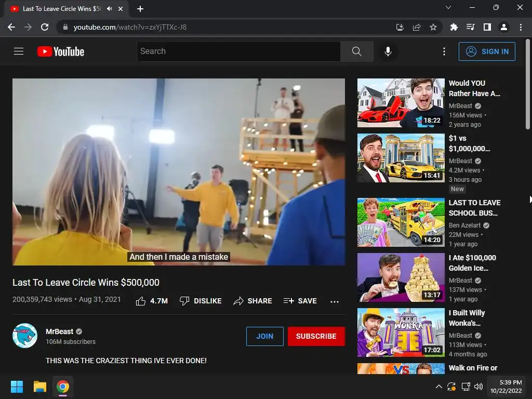Open media controls icon in toolbar
Screen dimensions: 532x399
(470, 27)
